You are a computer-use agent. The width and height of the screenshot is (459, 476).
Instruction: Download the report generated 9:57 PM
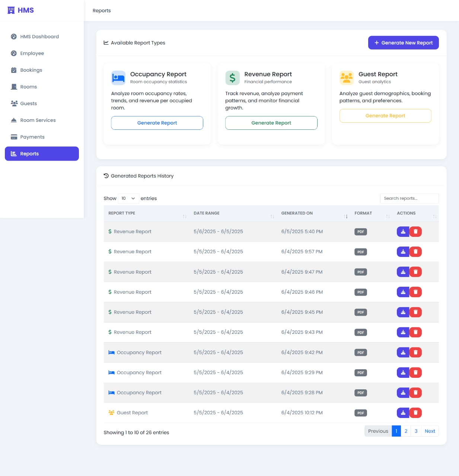[403, 252]
